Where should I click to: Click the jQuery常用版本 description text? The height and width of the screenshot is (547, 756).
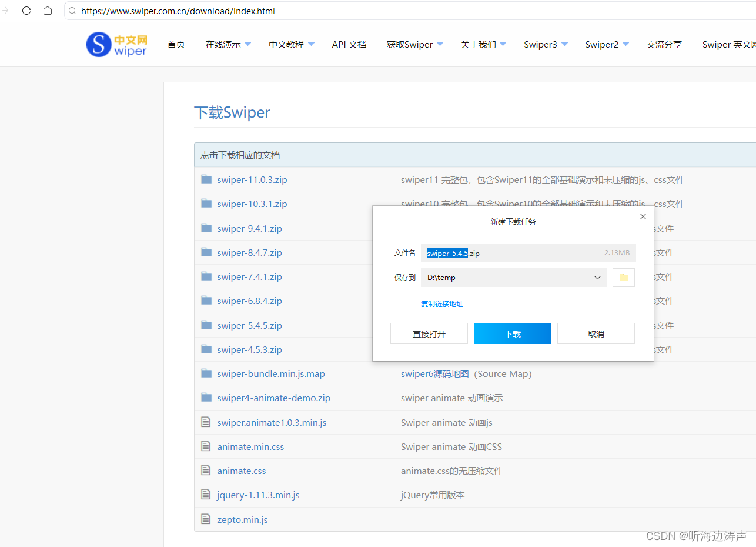433,495
